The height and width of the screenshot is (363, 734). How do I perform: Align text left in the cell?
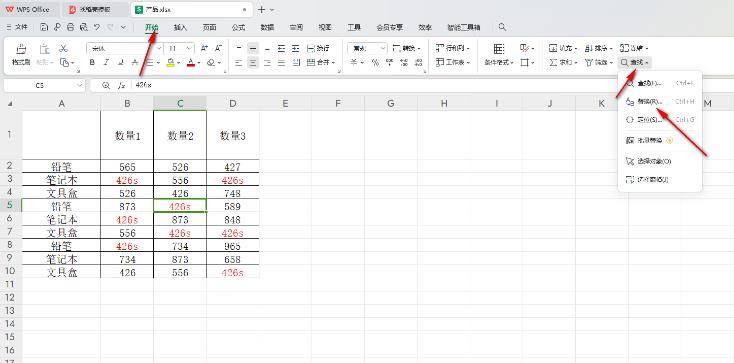pyautogui.click(x=239, y=62)
